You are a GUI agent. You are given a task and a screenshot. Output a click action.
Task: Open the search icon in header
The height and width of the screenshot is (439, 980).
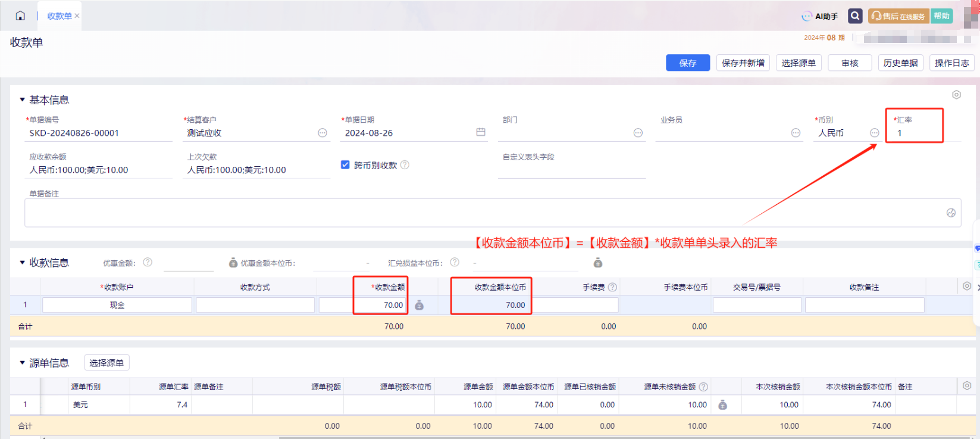point(855,16)
